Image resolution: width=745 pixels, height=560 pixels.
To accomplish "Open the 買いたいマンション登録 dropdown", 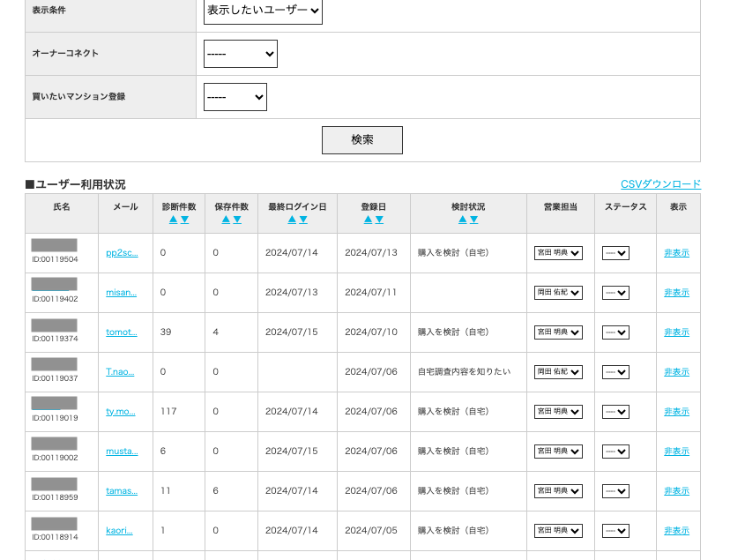I will (x=235, y=97).
